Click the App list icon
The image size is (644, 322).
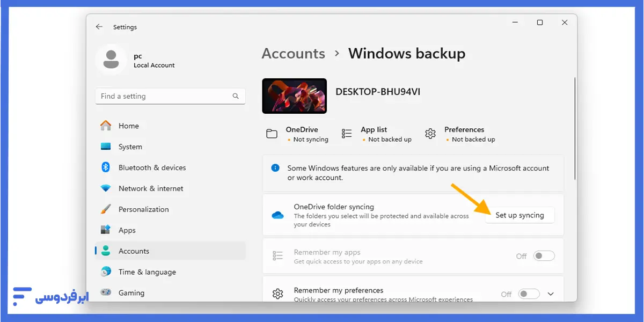(347, 134)
